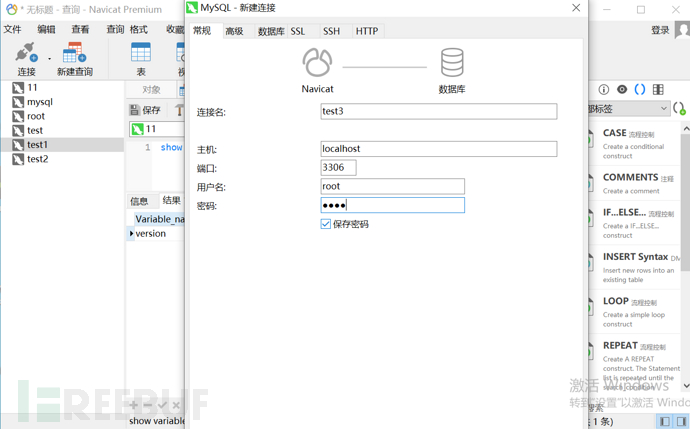Click the Navicat logo icon in the dialog
The image size is (690, 429).
coord(317,62)
